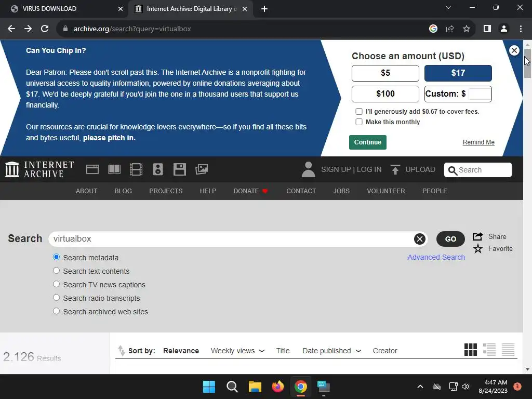Open the Texts book icon
Image resolution: width=532 pixels, height=399 pixels.
pos(114,169)
